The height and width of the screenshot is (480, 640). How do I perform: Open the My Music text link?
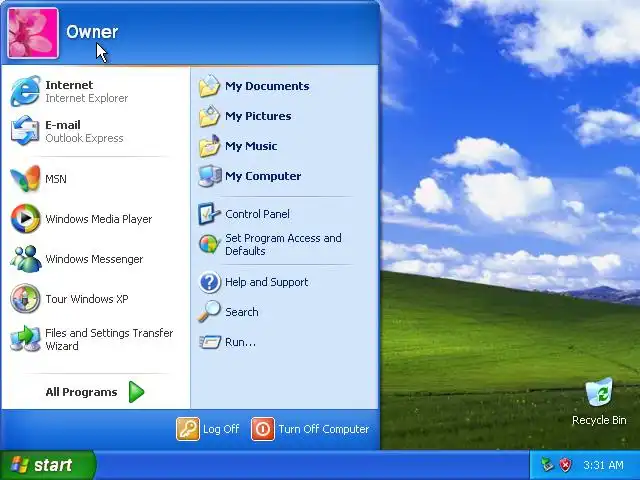(x=251, y=146)
